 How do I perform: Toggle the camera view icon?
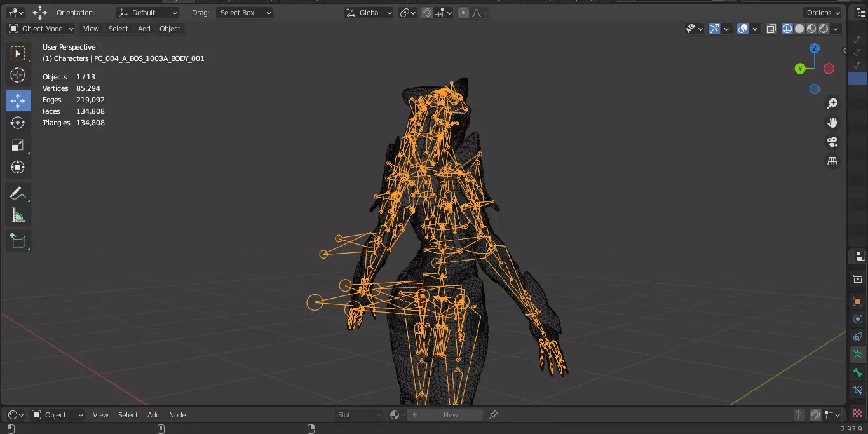(x=832, y=142)
